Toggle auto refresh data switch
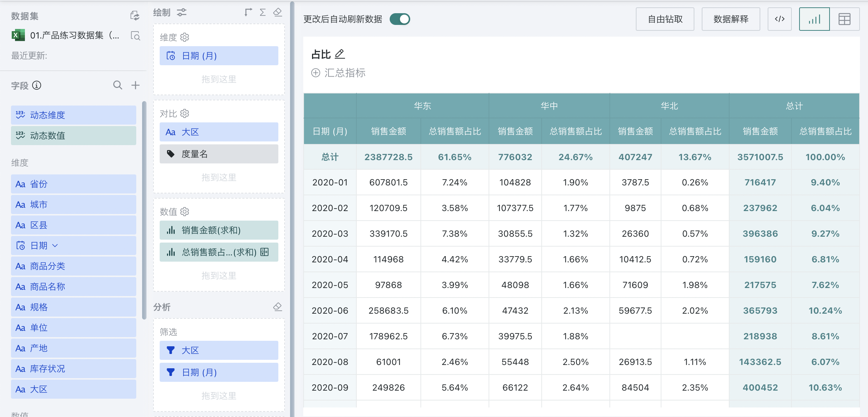 pos(400,19)
